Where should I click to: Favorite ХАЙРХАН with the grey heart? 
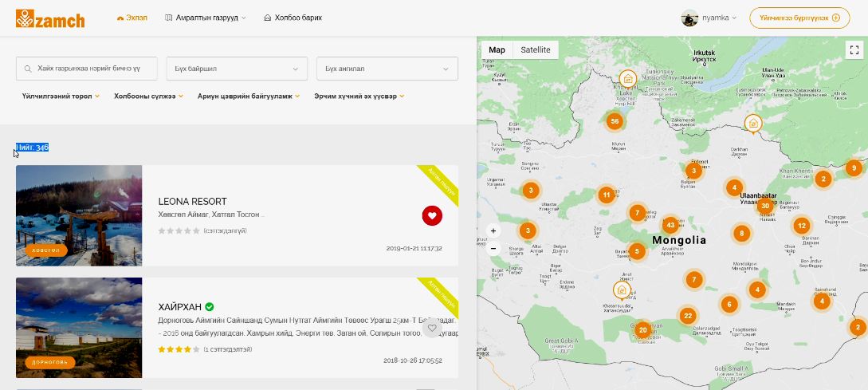click(432, 328)
